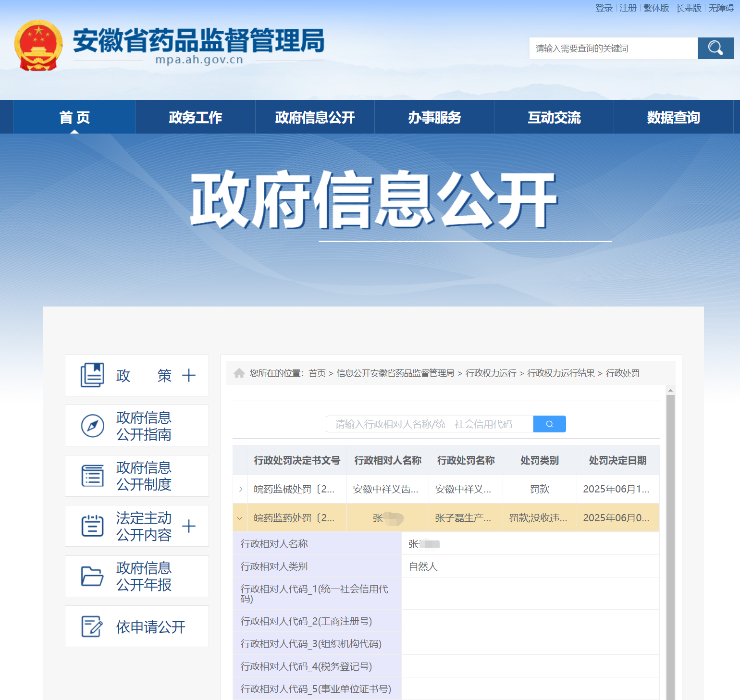Expand the 皖药监械处罚 row chevron
The height and width of the screenshot is (700, 740).
240,489
